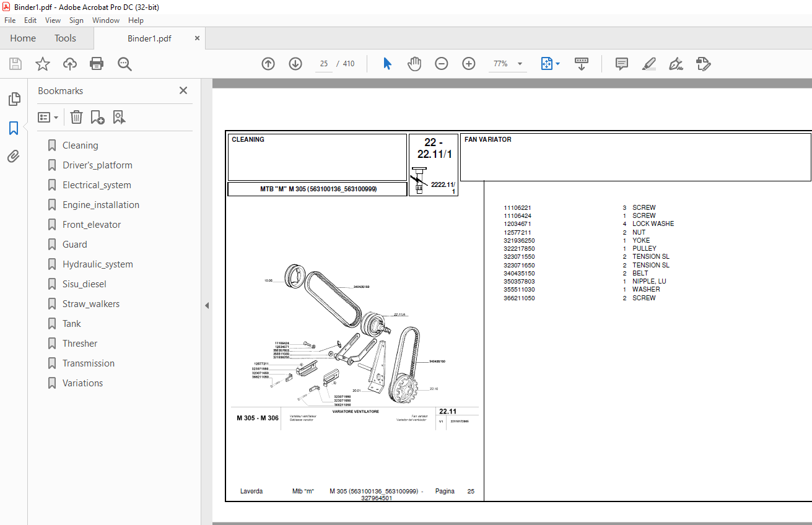Select the Binder1.pdf document tab
This screenshot has width=812, height=525.
149,38
